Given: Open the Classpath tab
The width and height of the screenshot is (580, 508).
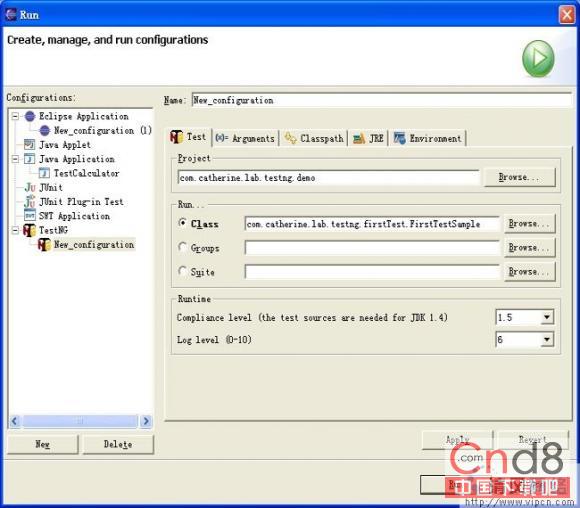Looking at the screenshot, I should click(314, 138).
